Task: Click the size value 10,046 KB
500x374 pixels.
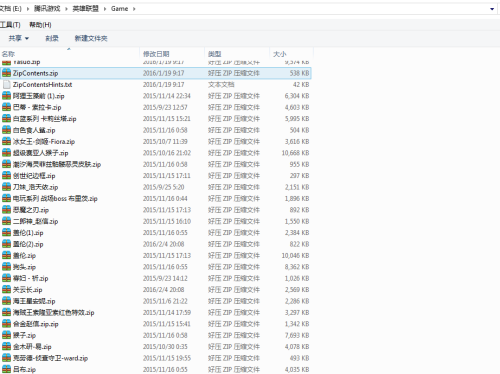Action: (x=295, y=256)
